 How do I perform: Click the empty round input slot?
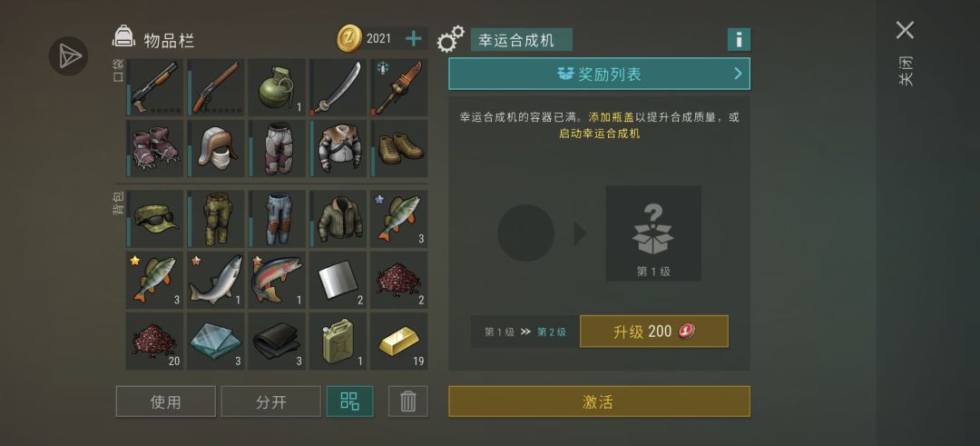coord(525,233)
